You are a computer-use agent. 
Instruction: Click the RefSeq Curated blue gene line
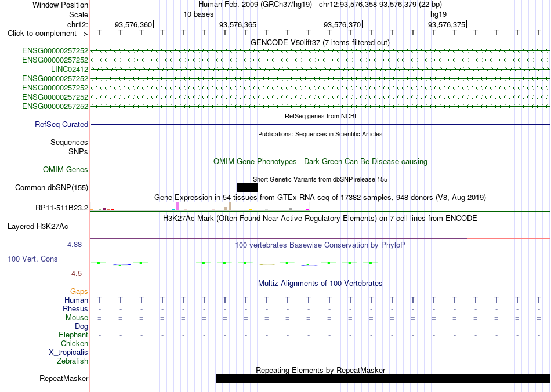pyautogui.click(x=321, y=124)
